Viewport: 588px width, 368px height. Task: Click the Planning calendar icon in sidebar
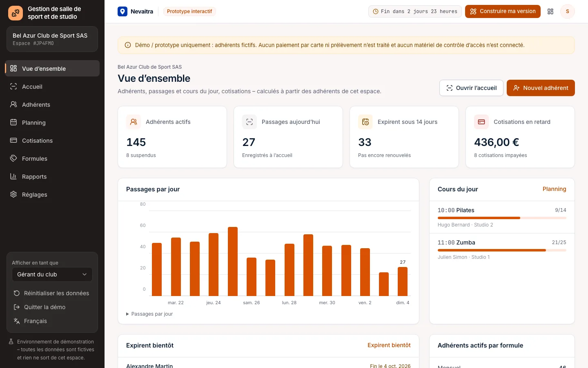[13, 122]
